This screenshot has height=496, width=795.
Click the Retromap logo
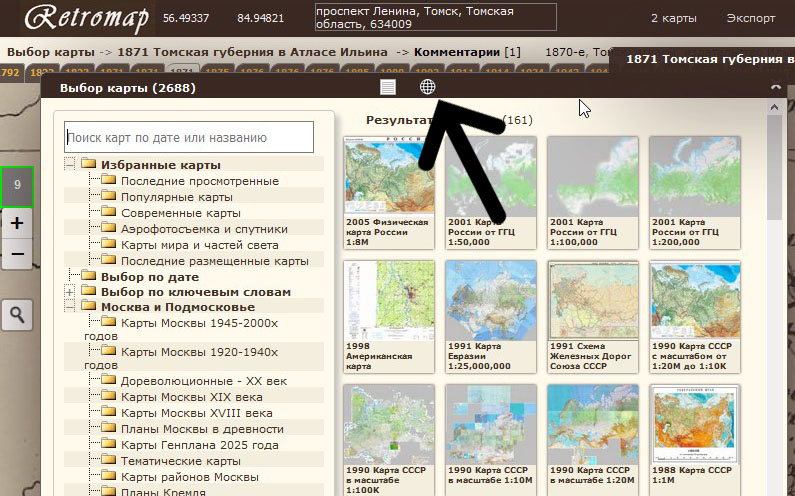[87, 18]
